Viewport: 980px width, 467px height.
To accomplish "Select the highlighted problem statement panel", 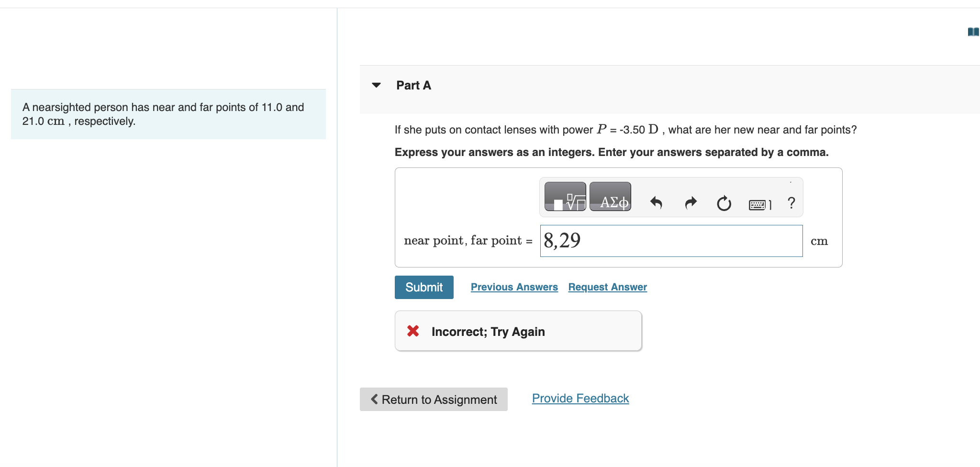I will [167, 114].
